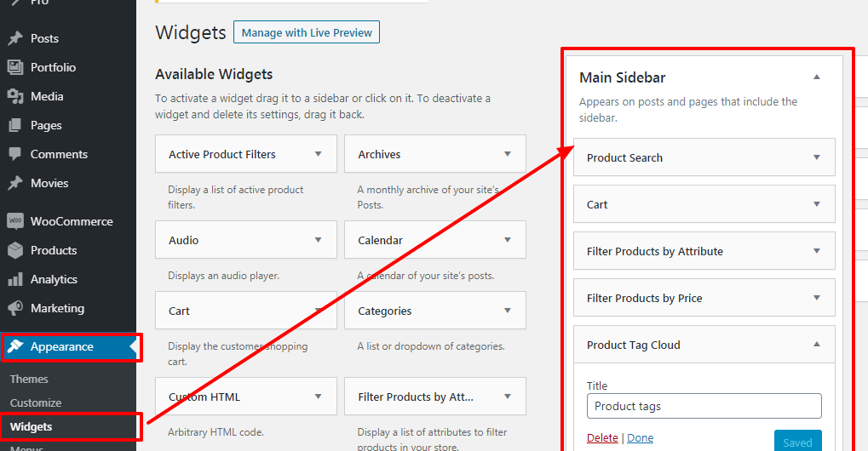The width and height of the screenshot is (868, 451).
Task: Select the Widgets submenu item
Action: [x=31, y=426]
